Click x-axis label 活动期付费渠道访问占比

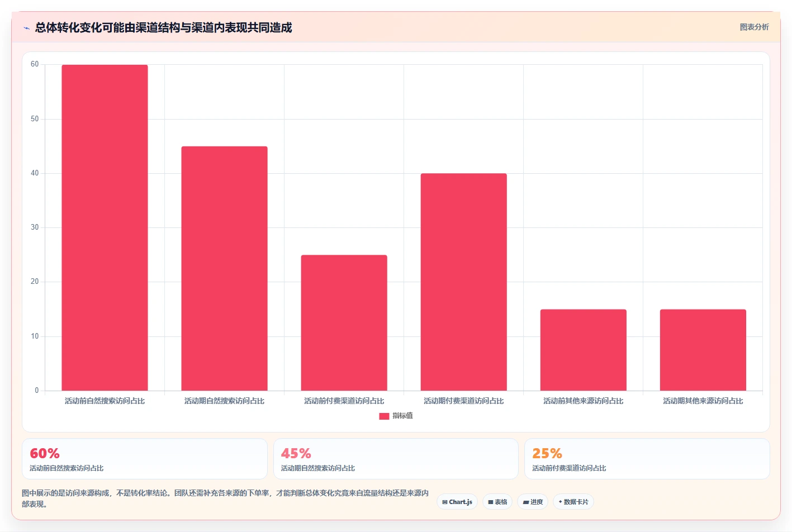point(463,401)
